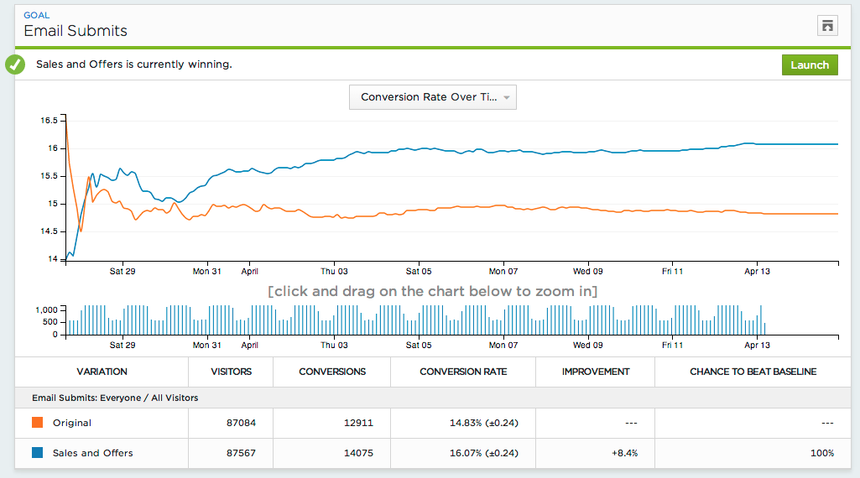The image size is (860, 478).
Task: Click the orange Original color swatch
Action: [x=37, y=423]
